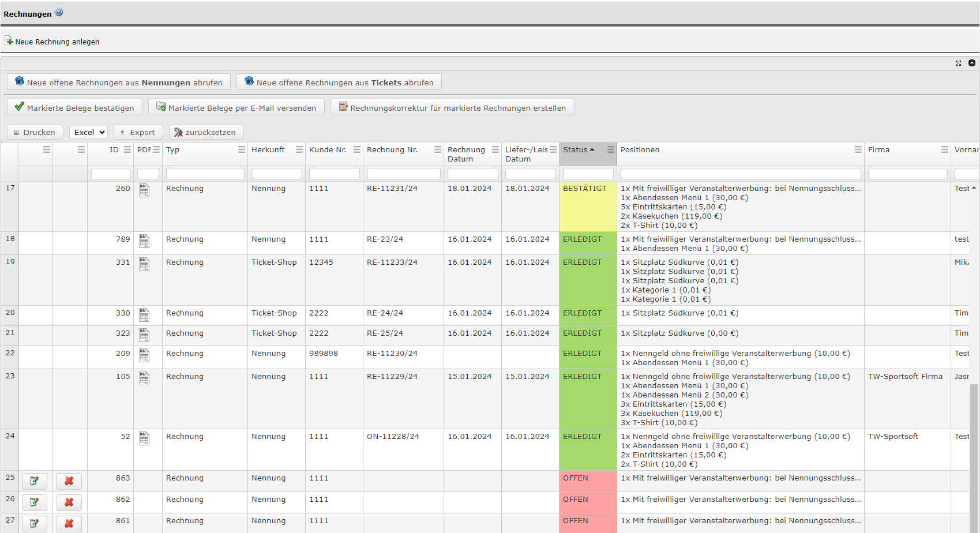Focus the Positionen filter input
This screenshot has width=980, height=533.
tap(741, 174)
